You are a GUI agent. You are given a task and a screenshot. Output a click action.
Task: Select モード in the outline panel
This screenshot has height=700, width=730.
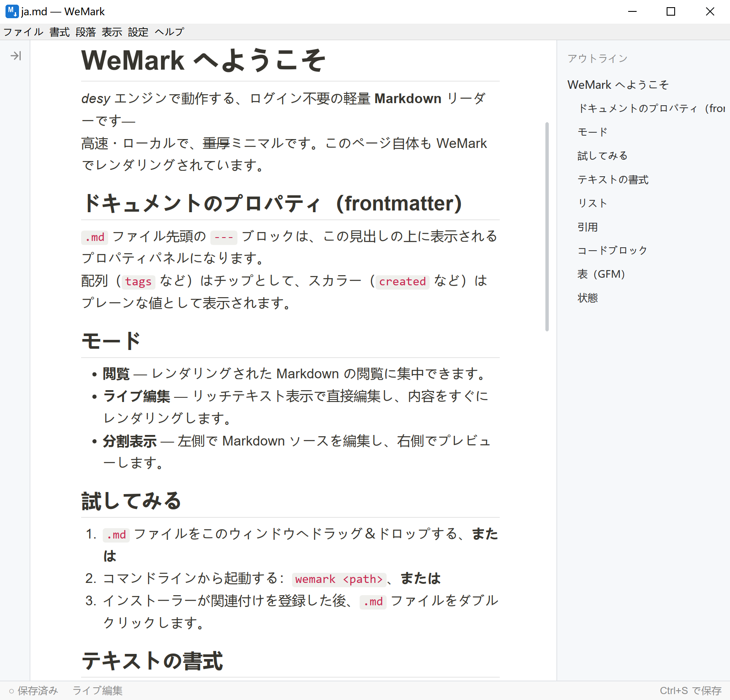pos(593,132)
